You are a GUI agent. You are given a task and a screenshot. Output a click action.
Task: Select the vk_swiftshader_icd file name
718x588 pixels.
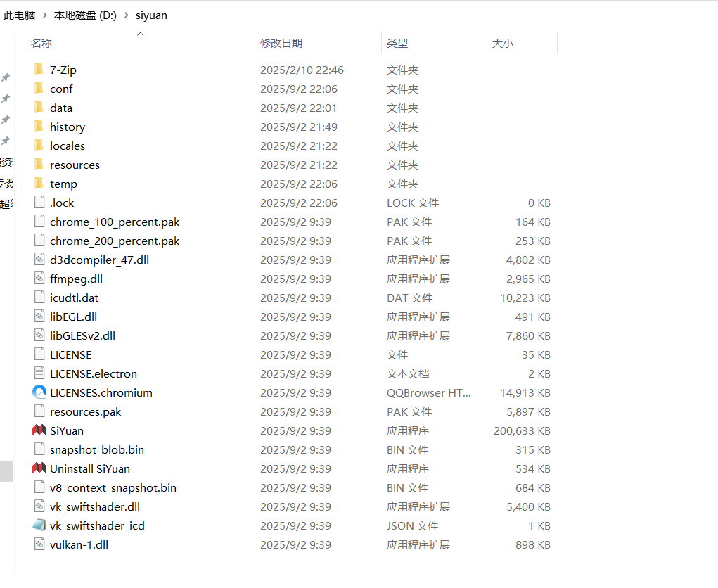97,525
